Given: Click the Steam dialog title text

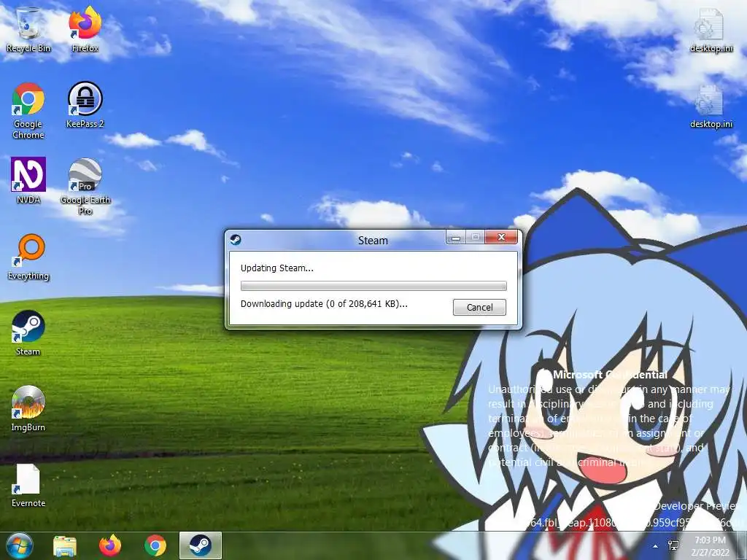Looking at the screenshot, I should pyautogui.click(x=373, y=241).
